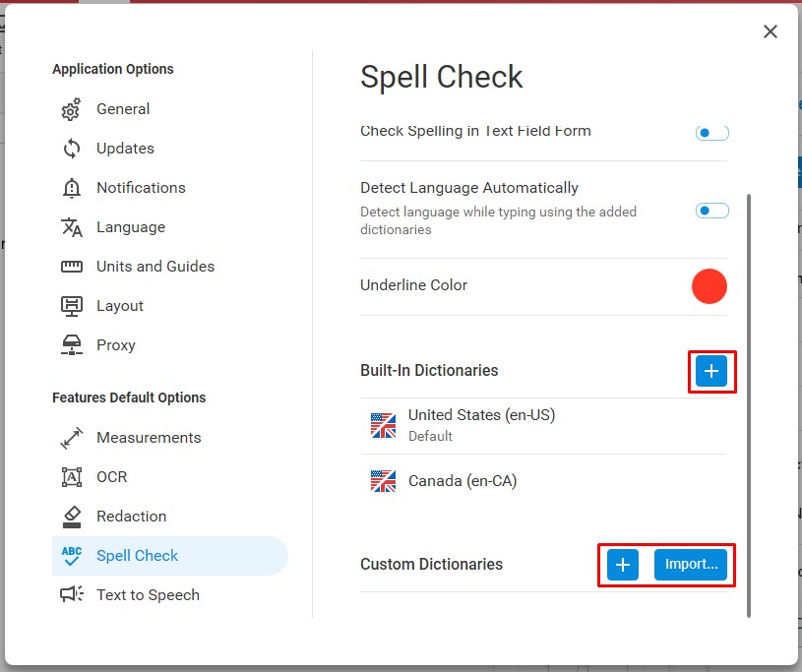Image resolution: width=802 pixels, height=672 pixels.
Task: Click the Spell Check panel vertical scrollbar
Action: [x=749, y=405]
